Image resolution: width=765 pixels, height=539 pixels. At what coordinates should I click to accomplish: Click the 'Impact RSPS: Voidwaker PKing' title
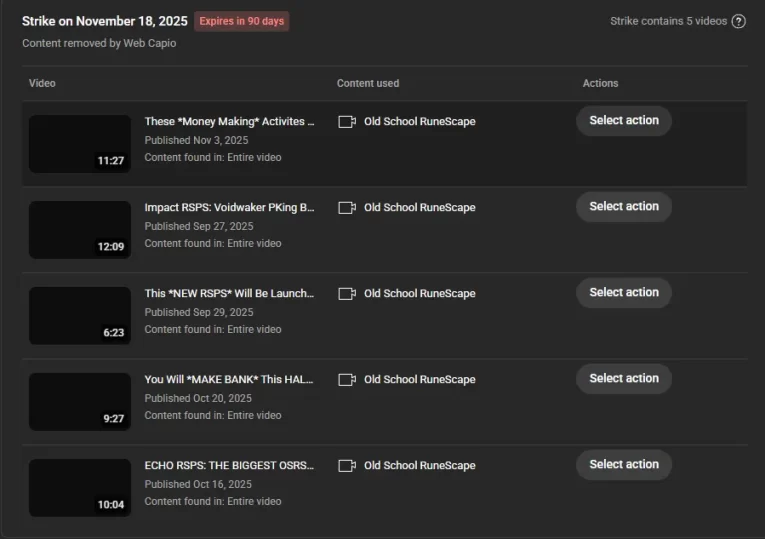(229, 208)
